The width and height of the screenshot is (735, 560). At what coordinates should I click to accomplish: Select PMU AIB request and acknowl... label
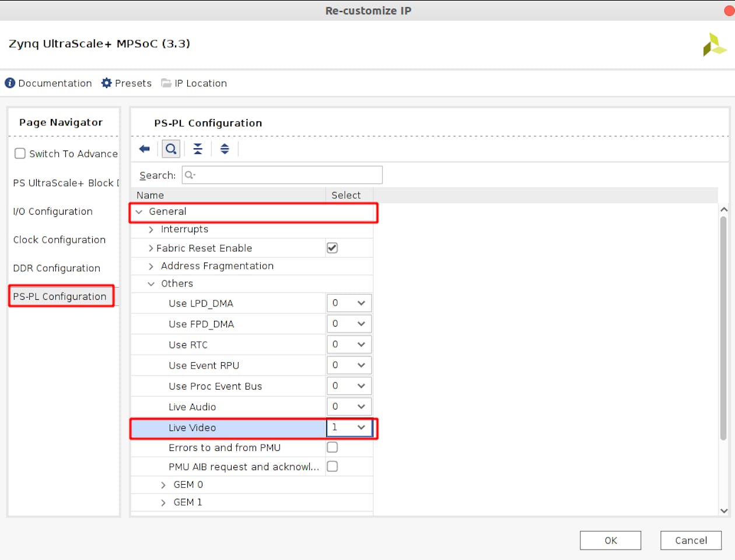click(244, 467)
